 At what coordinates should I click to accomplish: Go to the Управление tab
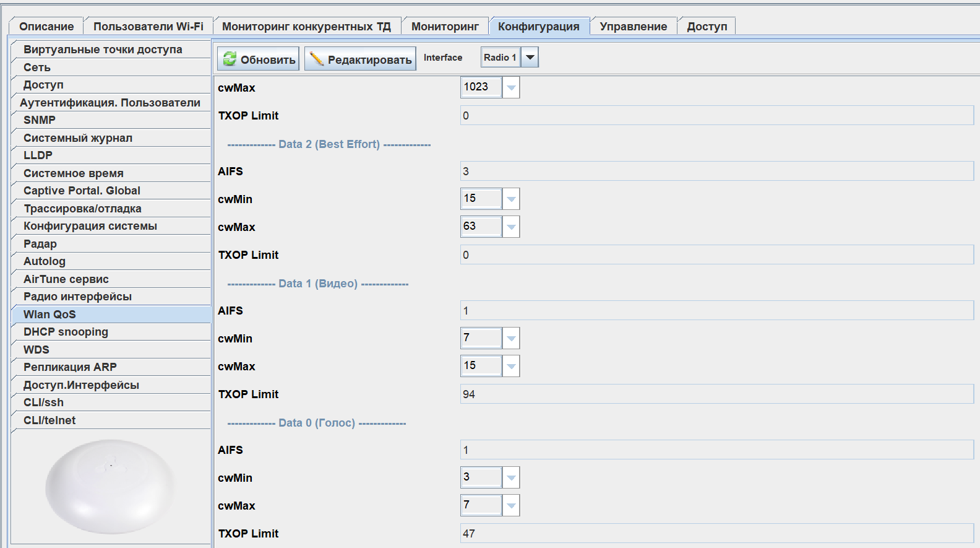633,27
